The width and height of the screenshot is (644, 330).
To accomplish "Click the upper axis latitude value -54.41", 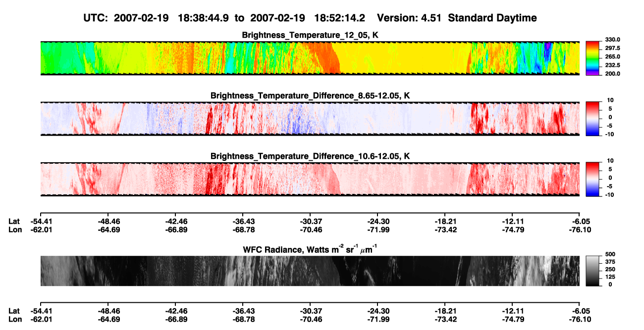I will (40, 221).
